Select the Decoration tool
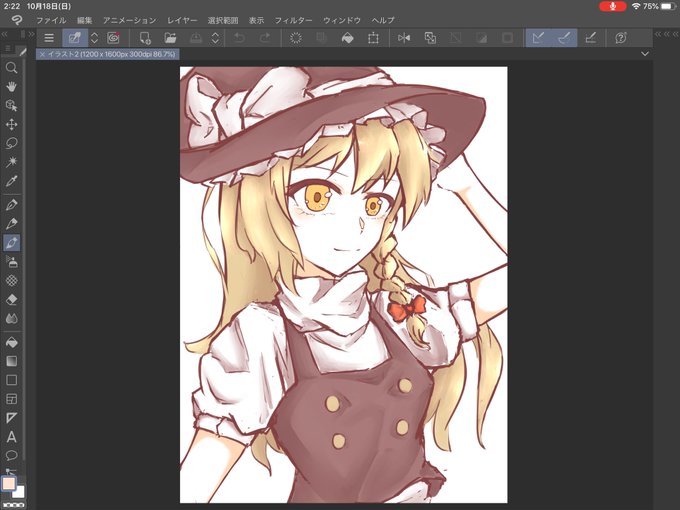The height and width of the screenshot is (510, 680). (x=11, y=281)
